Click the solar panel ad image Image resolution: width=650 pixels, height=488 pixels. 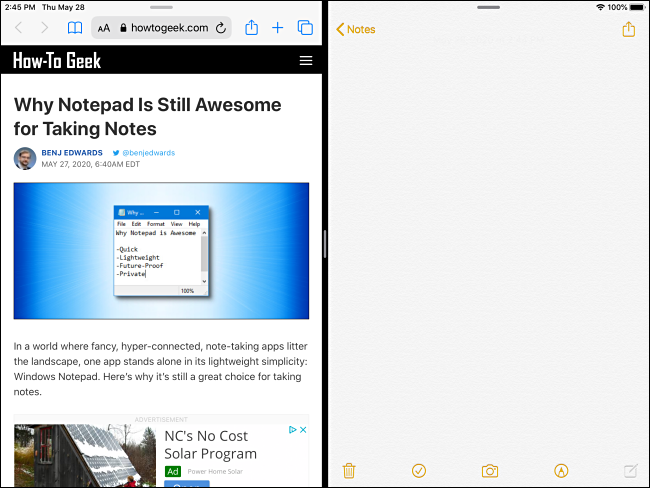coord(85,455)
